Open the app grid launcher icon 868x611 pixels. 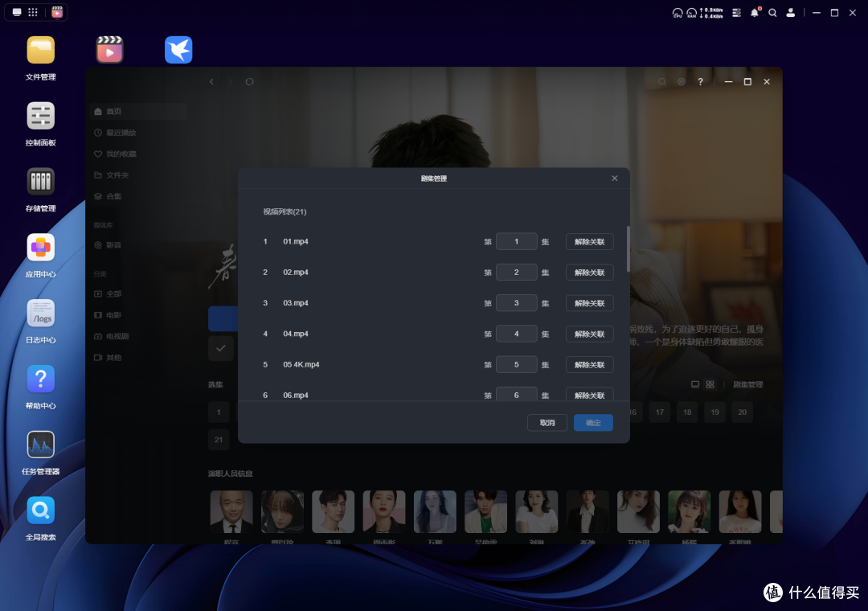(x=33, y=12)
